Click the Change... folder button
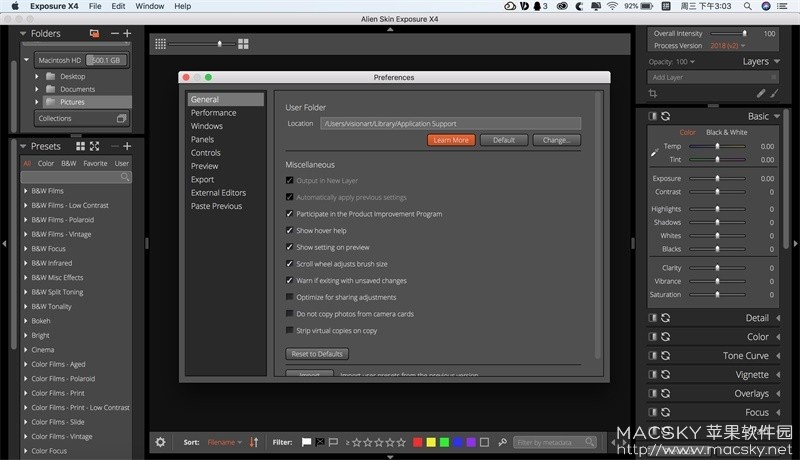The width and height of the screenshot is (800, 460). point(557,140)
